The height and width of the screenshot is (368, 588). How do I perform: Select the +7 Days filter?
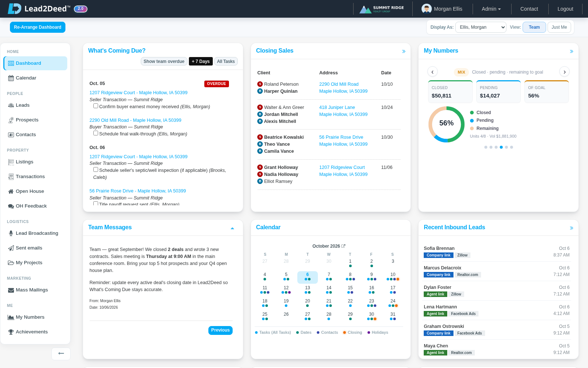coord(201,61)
